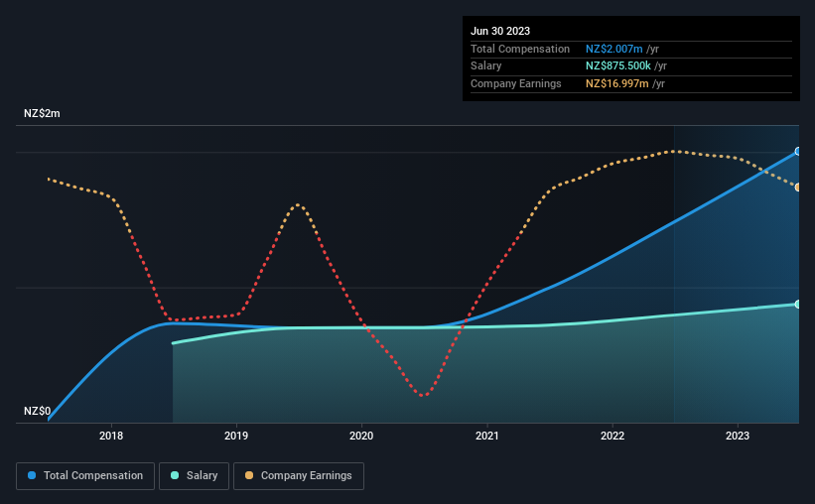Click the orange Company Earnings end marker

coord(798,188)
